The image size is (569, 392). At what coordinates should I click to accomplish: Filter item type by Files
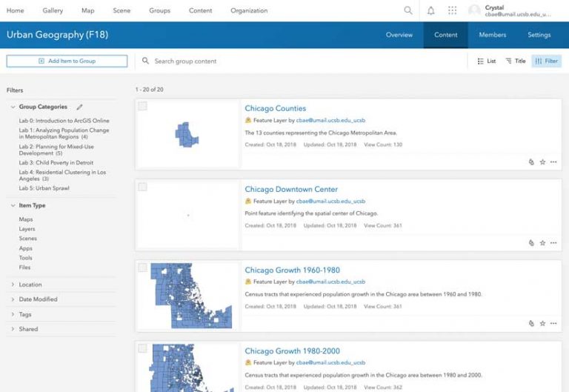(x=24, y=268)
